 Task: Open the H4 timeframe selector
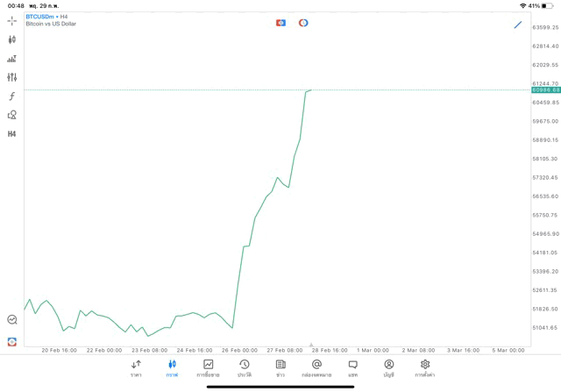point(11,134)
